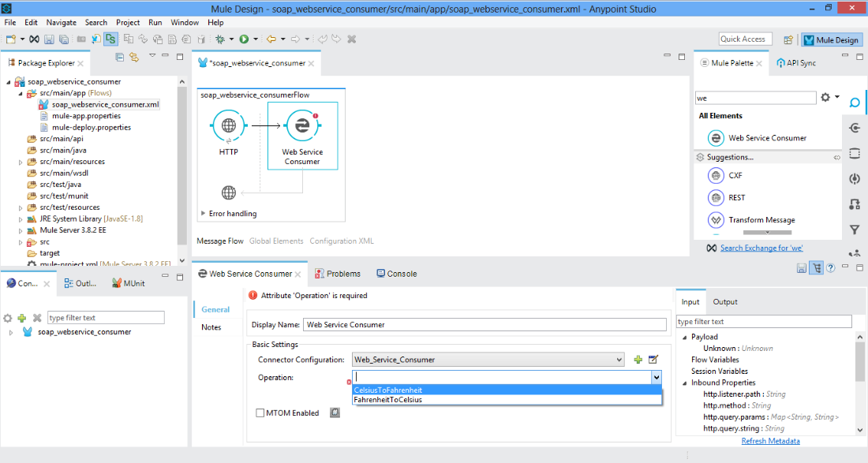
Task: Click the Mule Palette search field
Action: click(x=756, y=98)
